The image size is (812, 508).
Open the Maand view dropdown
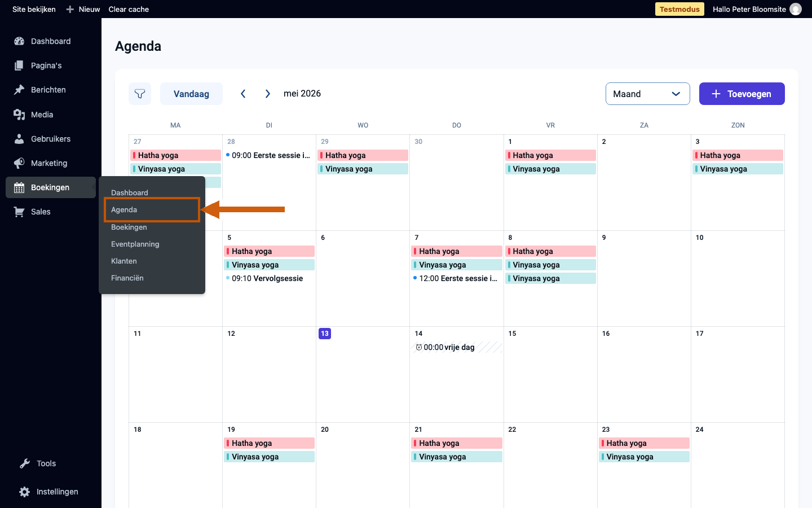tap(648, 94)
